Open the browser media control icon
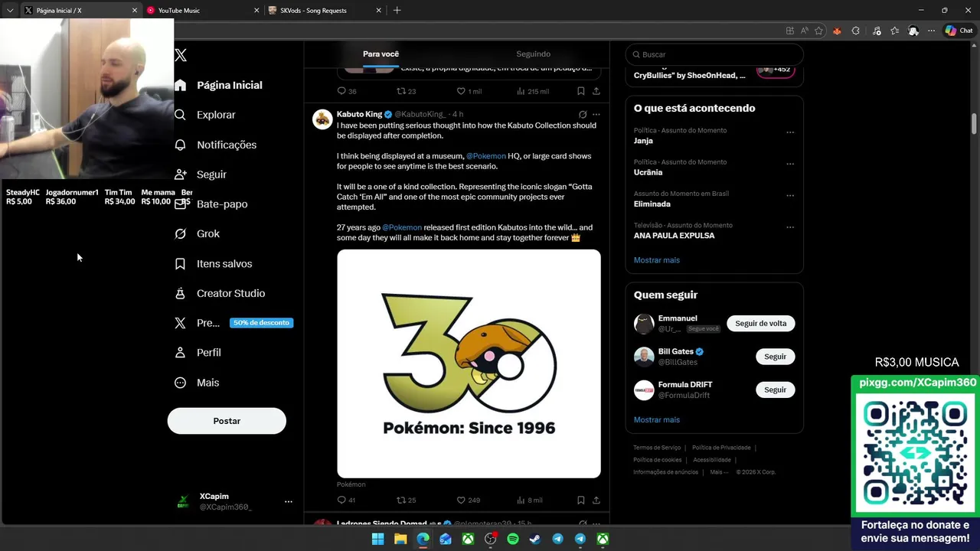 [876, 31]
